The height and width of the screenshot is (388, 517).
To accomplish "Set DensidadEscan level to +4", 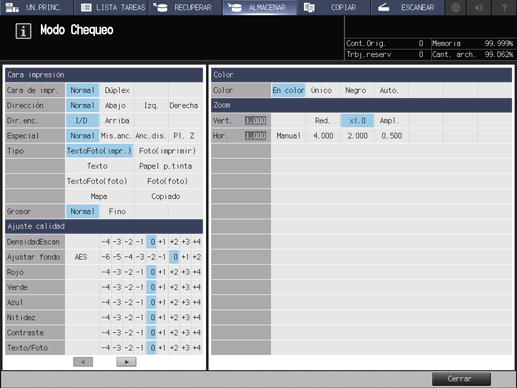I will [197, 242].
